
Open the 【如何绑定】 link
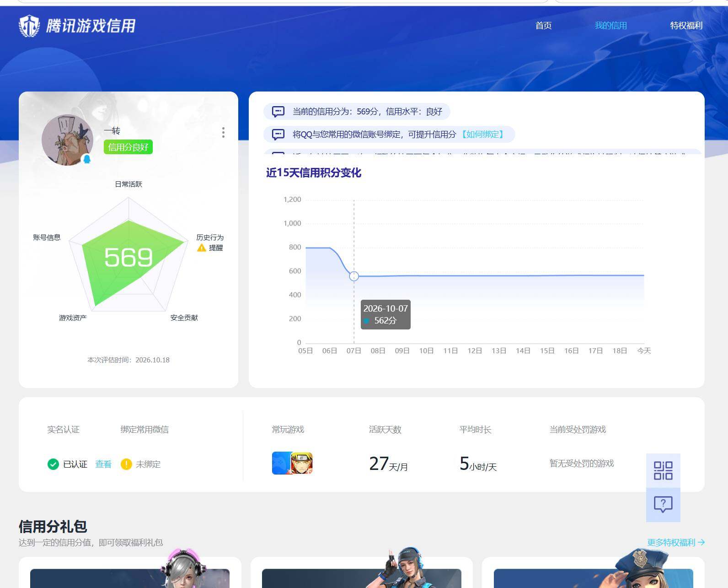coord(482,135)
